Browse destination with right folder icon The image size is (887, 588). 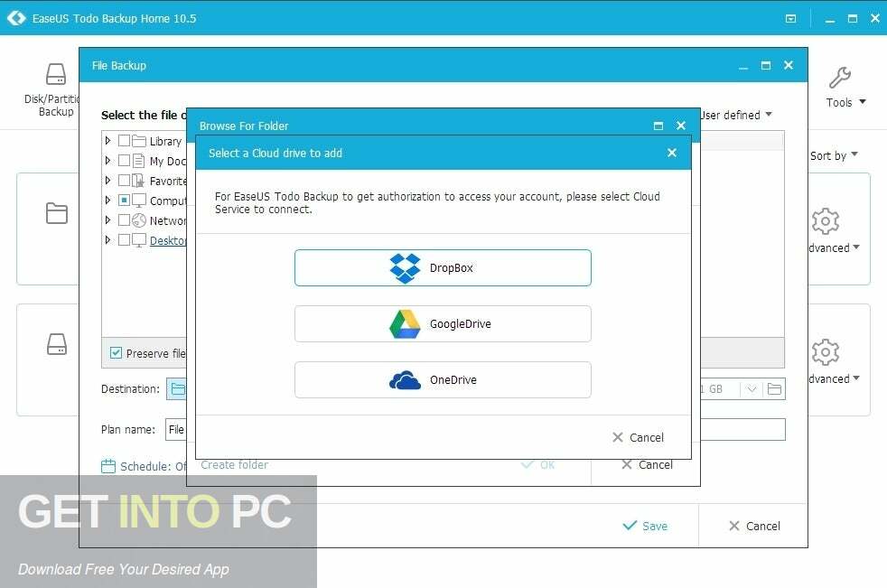(x=774, y=388)
